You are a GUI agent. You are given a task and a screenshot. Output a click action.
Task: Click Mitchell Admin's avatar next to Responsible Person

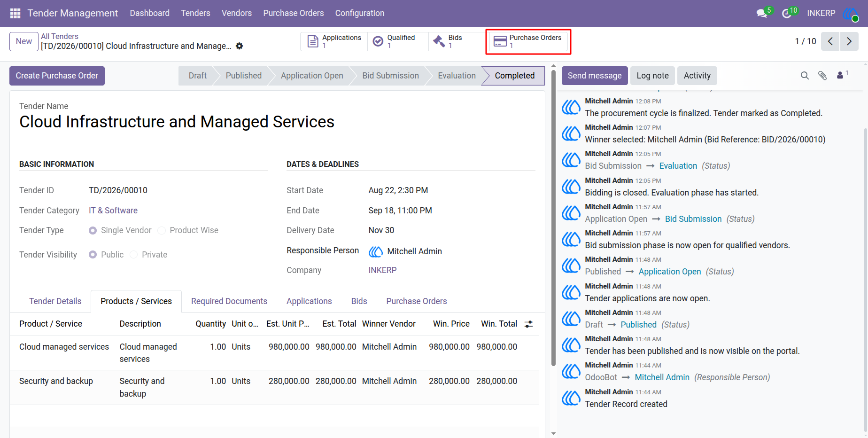point(375,251)
